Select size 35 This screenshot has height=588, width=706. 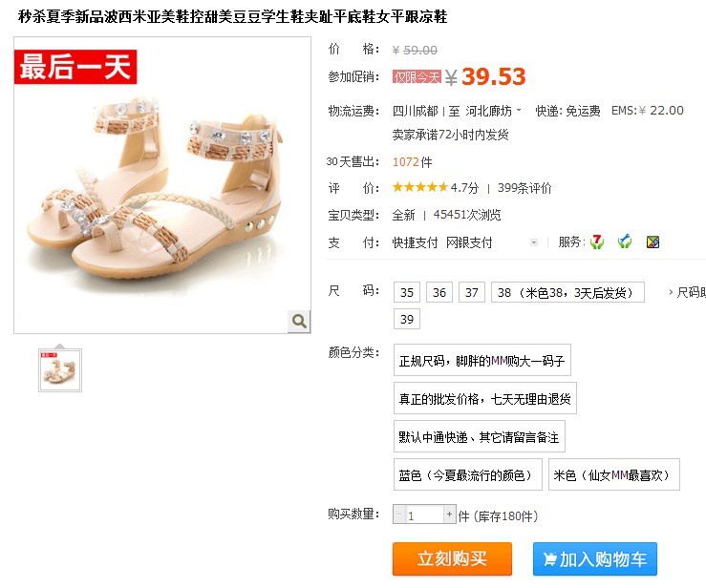click(x=407, y=292)
